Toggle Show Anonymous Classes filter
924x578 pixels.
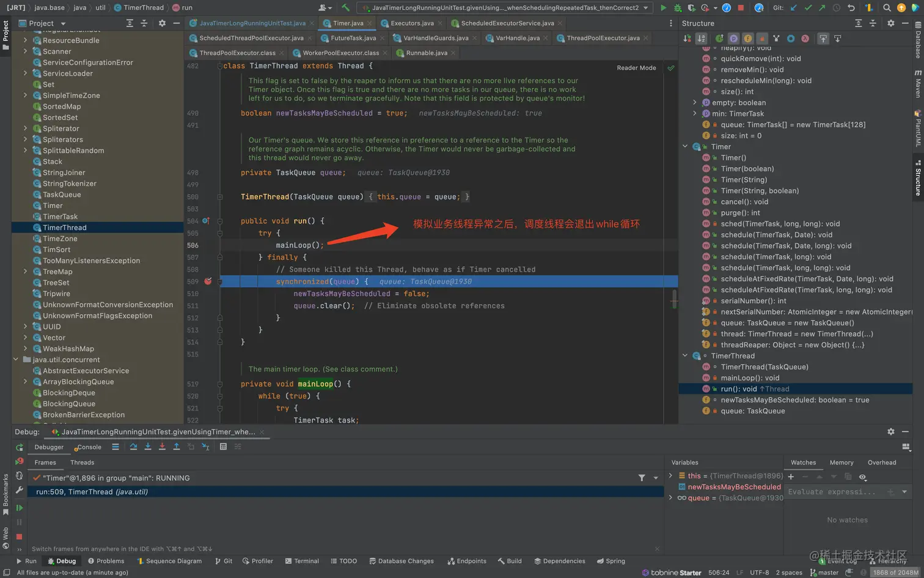tap(791, 39)
